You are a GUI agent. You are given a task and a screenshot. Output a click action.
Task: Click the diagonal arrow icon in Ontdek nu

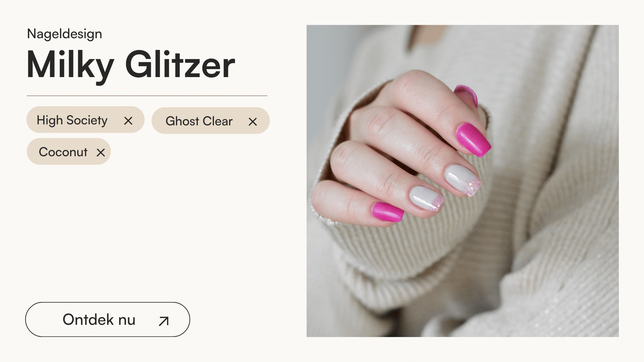coord(164,321)
